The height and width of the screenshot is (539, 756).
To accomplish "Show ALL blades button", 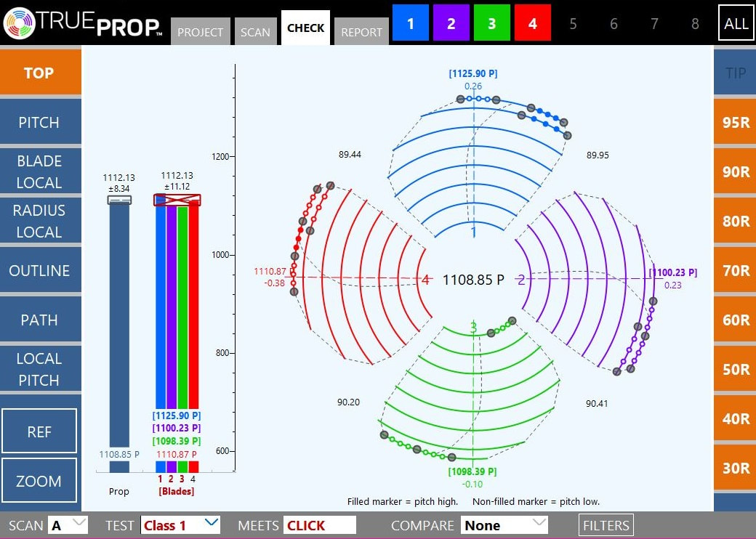I will pyautogui.click(x=736, y=23).
